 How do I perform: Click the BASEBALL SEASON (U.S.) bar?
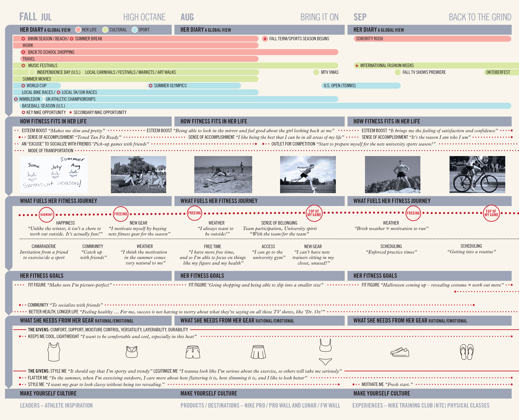[x=265, y=106]
